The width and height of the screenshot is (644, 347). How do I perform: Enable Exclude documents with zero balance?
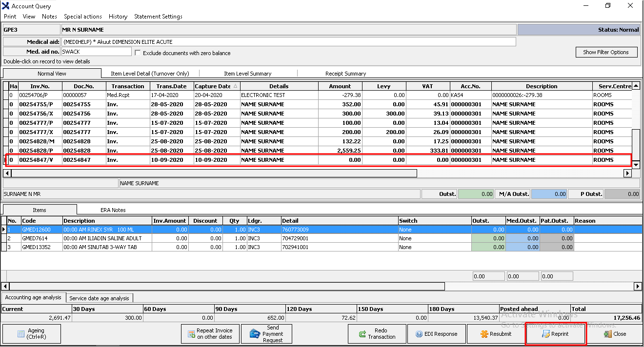click(x=138, y=53)
